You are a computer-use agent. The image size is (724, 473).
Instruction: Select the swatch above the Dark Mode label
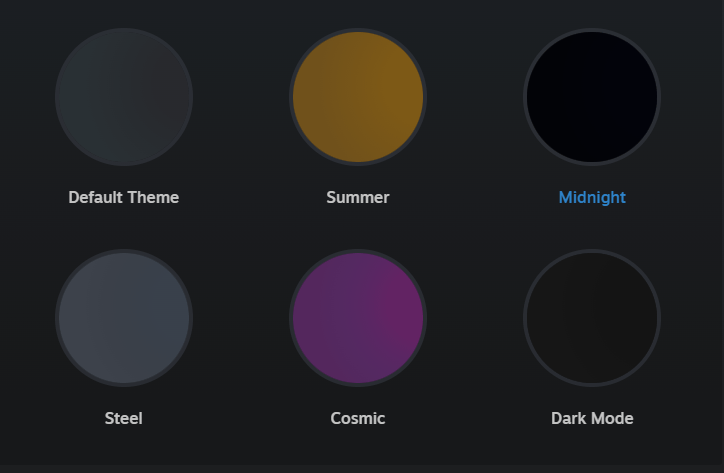click(592, 318)
